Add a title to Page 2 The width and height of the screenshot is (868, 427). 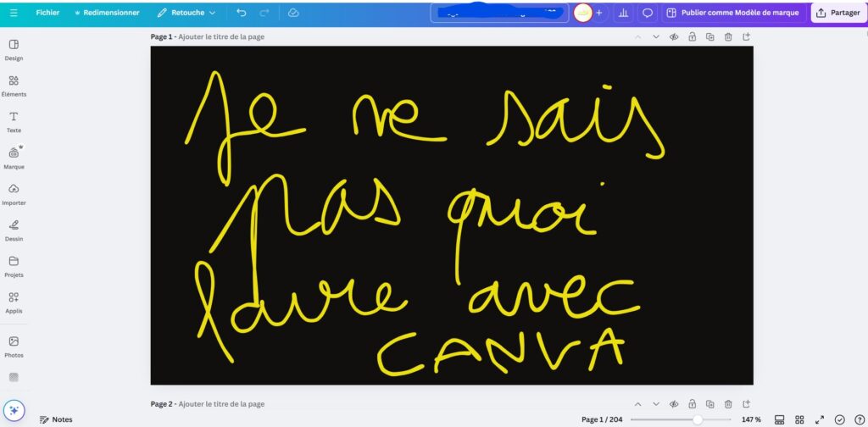point(221,404)
